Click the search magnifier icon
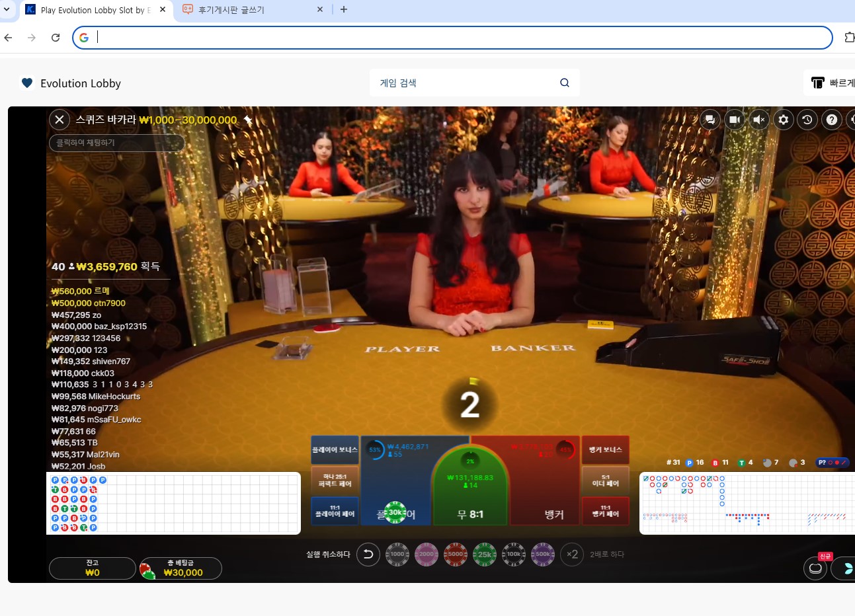 pos(565,83)
